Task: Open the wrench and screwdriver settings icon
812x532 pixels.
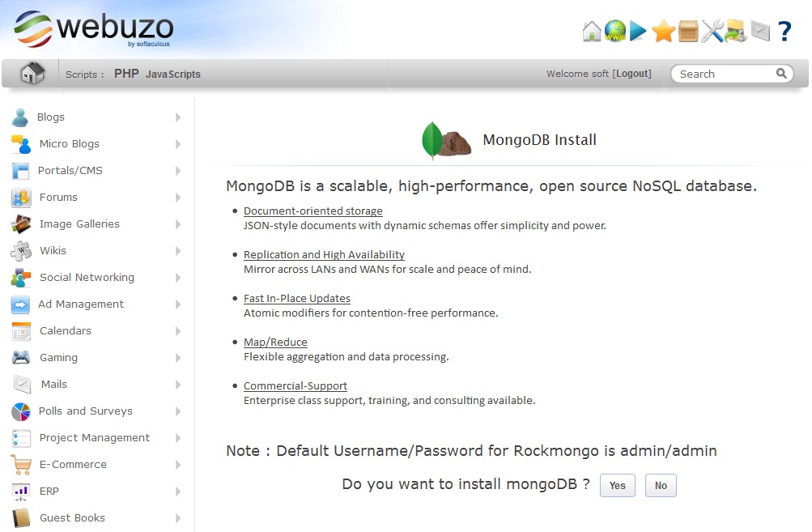Action: coord(712,31)
